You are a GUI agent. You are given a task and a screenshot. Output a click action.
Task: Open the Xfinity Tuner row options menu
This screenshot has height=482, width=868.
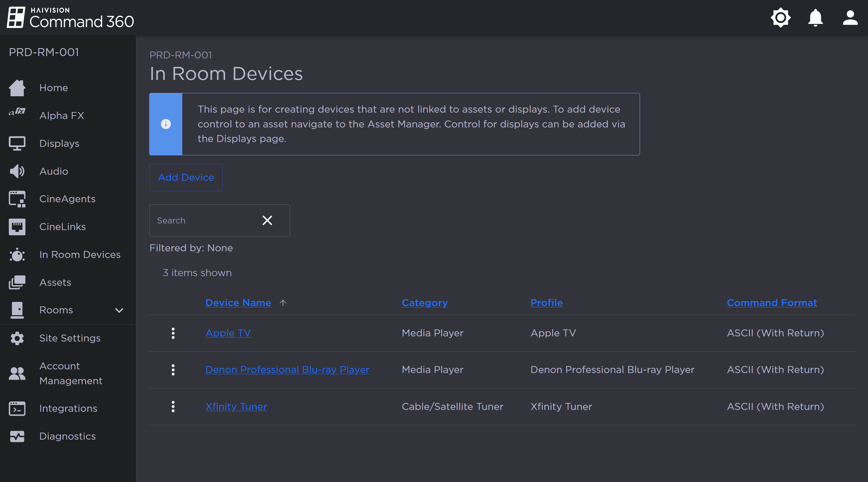coord(173,407)
